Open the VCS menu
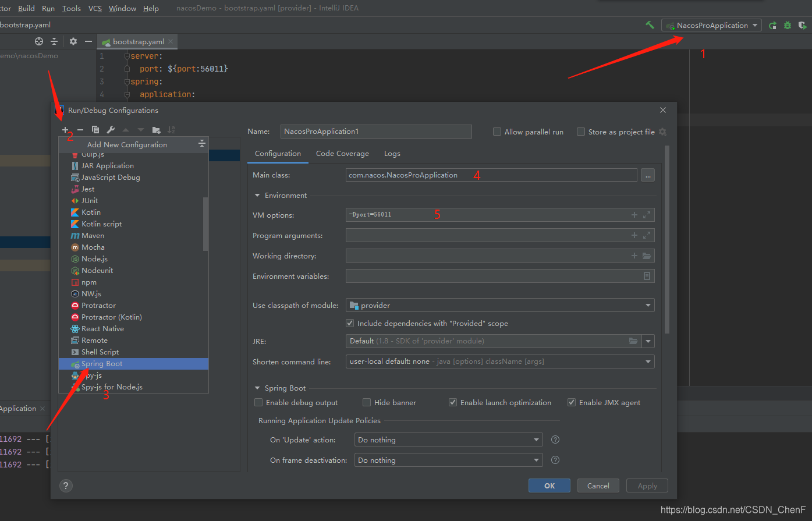This screenshot has height=521, width=812. pos(95,8)
